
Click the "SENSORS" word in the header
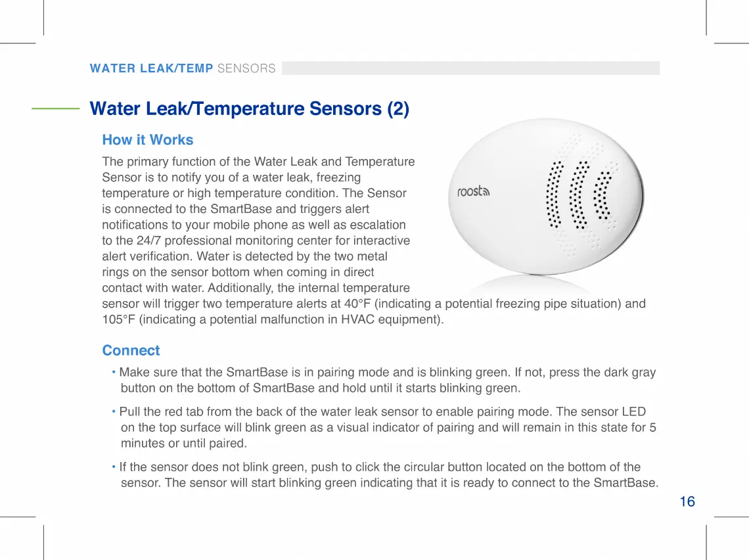coord(246,68)
